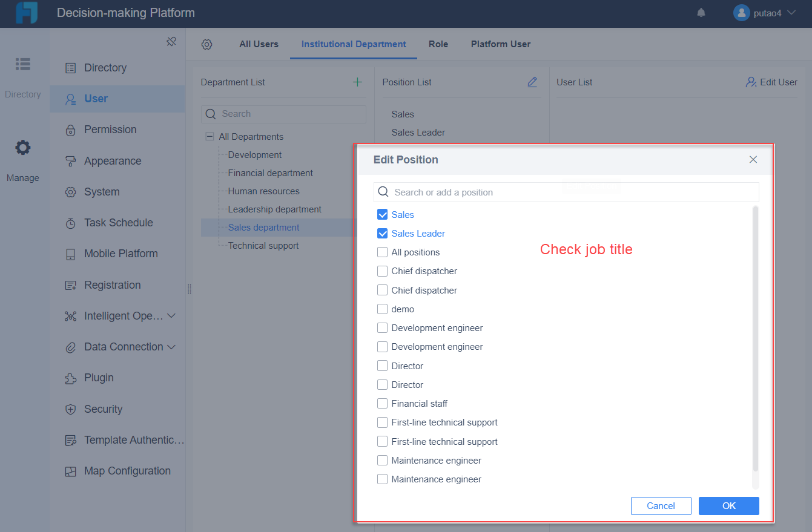The image size is (812, 532).
Task: Click the platform logo icon
Action: [27, 13]
